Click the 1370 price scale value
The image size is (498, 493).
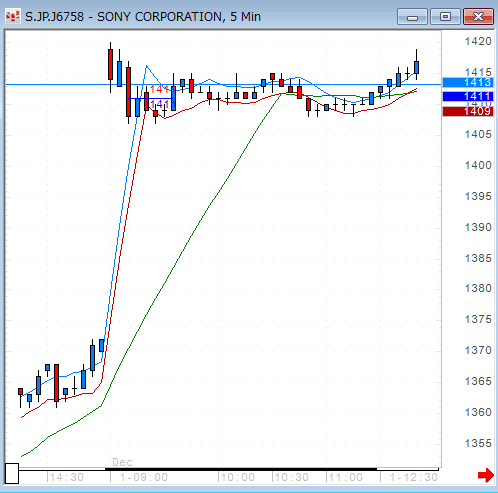478,350
